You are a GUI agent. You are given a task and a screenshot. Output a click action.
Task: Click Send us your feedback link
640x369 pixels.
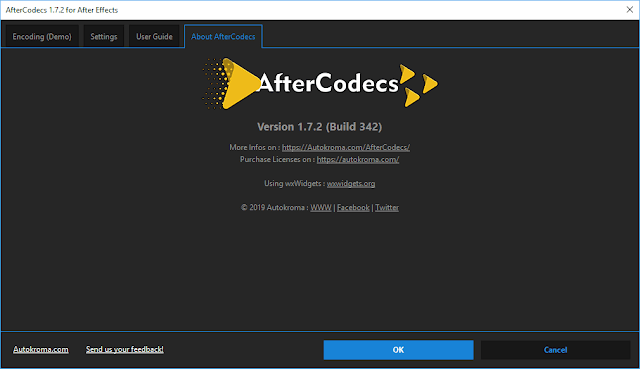[124, 349]
